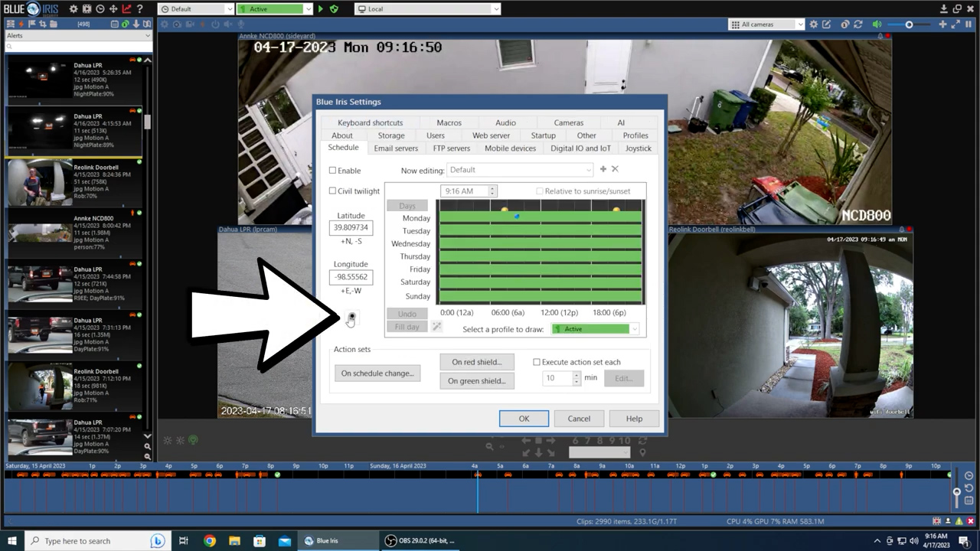Click the add camera plus icon
Image resolution: width=980 pixels, height=551 pixels.
click(x=942, y=24)
